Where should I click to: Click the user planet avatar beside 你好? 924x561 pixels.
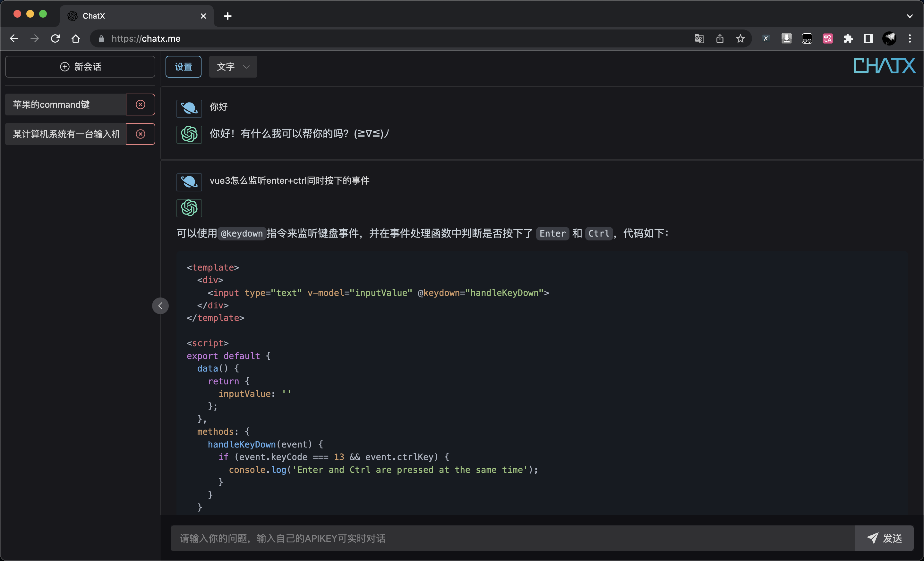(189, 108)
